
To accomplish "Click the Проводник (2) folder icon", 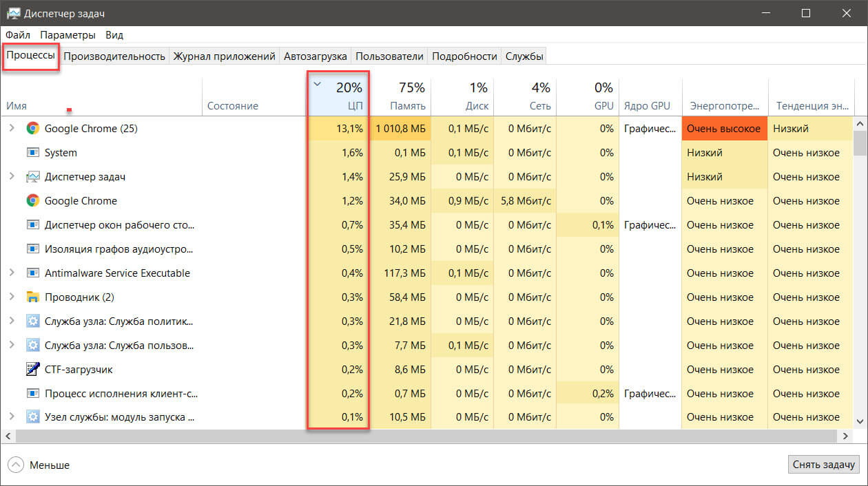I will [32, 297].
